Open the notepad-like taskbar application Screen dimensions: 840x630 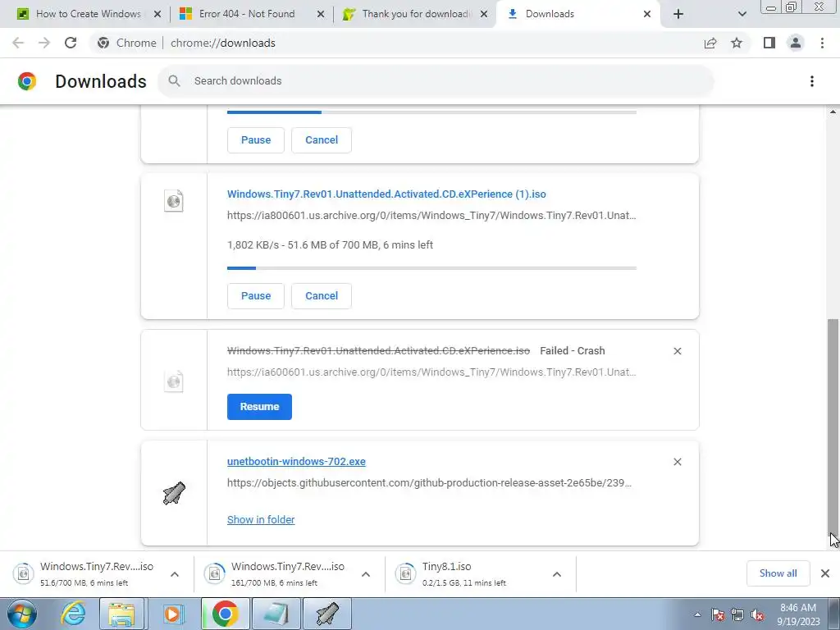276,614
